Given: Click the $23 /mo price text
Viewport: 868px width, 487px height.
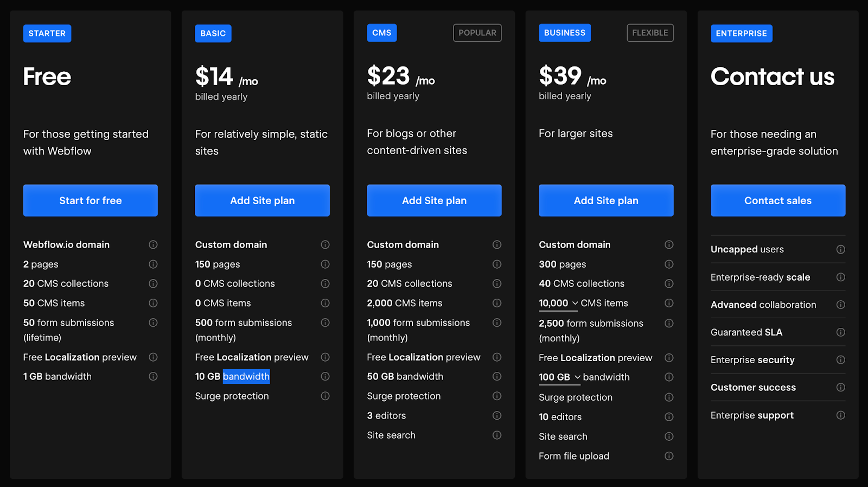Looking at the screenshot, I should (x=401, y=77).
